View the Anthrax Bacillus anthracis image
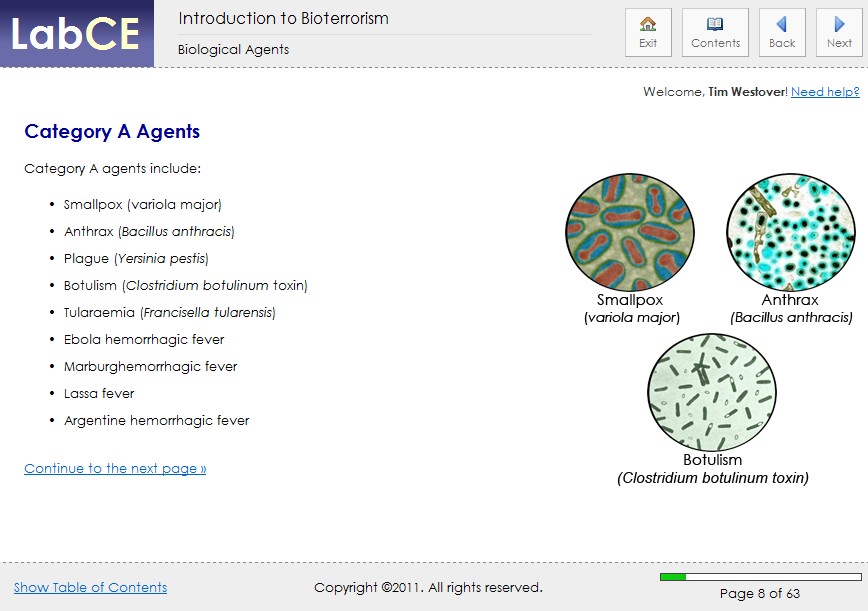Screen dimensions: 868x611 coord(790,230)
